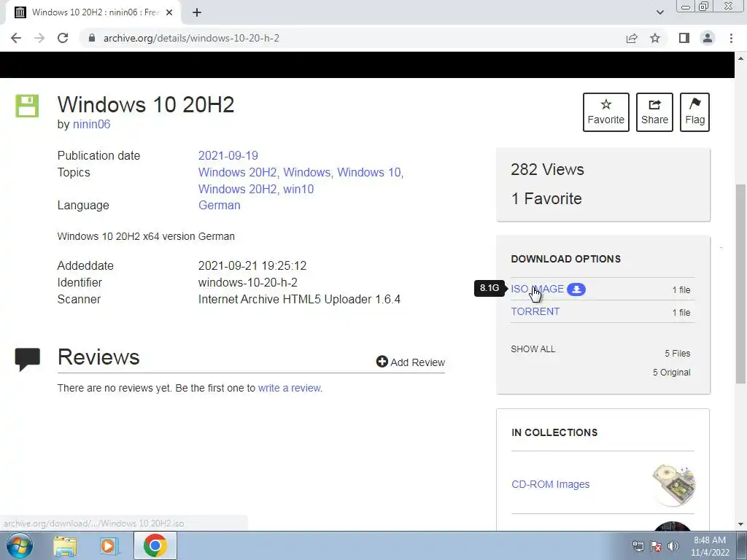Image resolution: width=747 pixels, height=560 pixels.
Task: Open the win10 topic link
Action: [x=298, y=189]
